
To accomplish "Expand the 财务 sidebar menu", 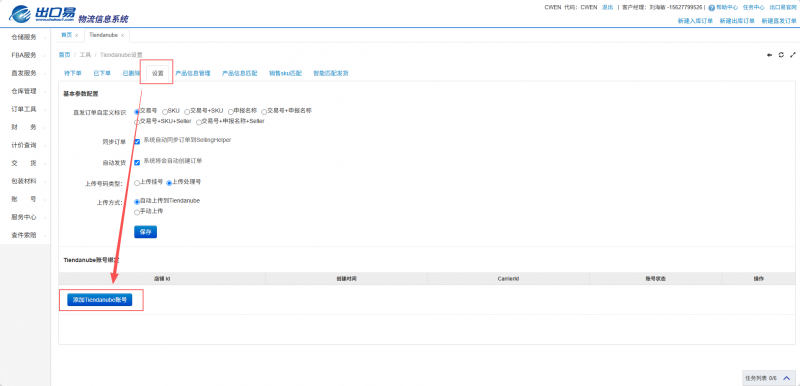I will (x=25, y=127).
